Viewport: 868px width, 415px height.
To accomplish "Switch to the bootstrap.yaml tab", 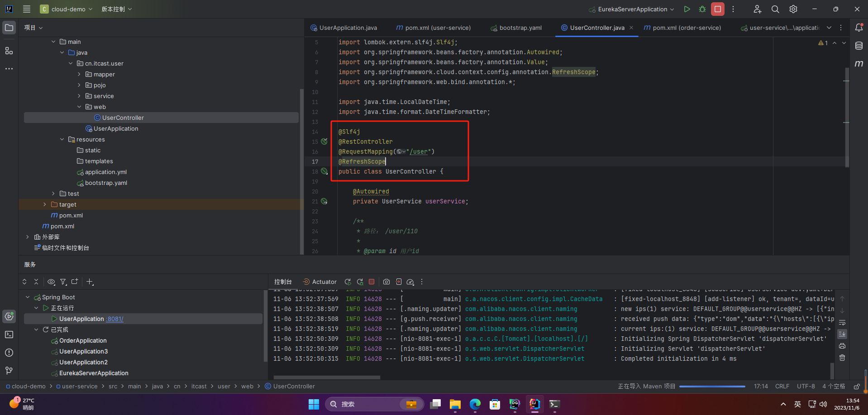I will 516,28.
